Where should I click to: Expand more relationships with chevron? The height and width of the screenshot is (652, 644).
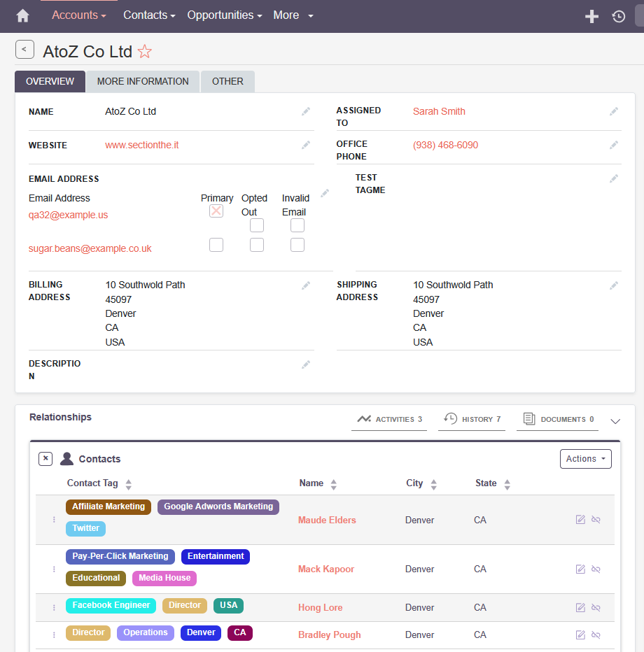pyautogui.click(x=615, y=421)
